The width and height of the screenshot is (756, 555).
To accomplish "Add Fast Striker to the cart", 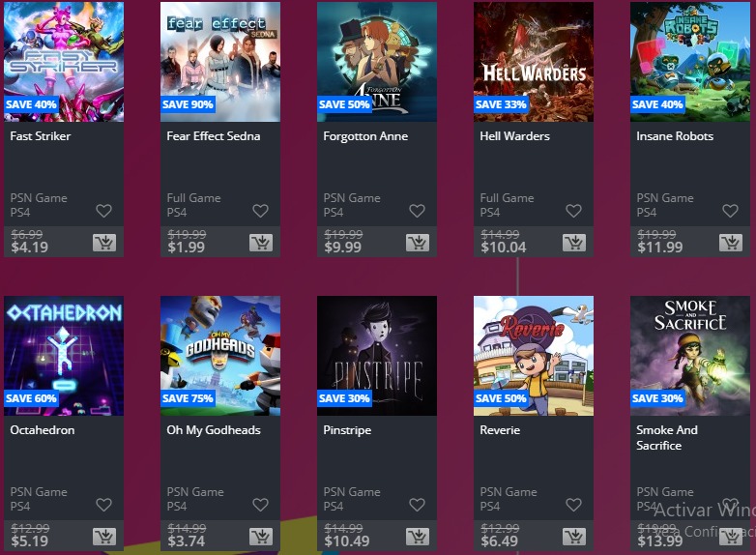I will 104,243.
